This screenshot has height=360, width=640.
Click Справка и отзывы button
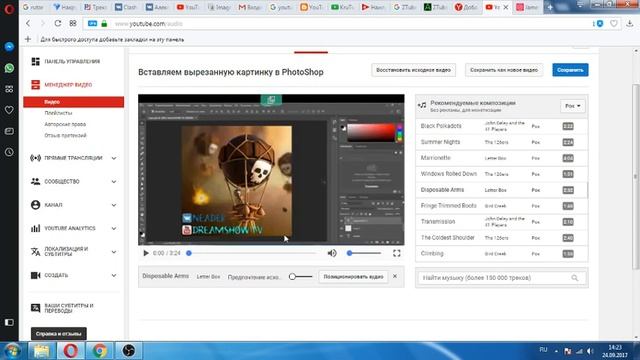coord(58,333)
